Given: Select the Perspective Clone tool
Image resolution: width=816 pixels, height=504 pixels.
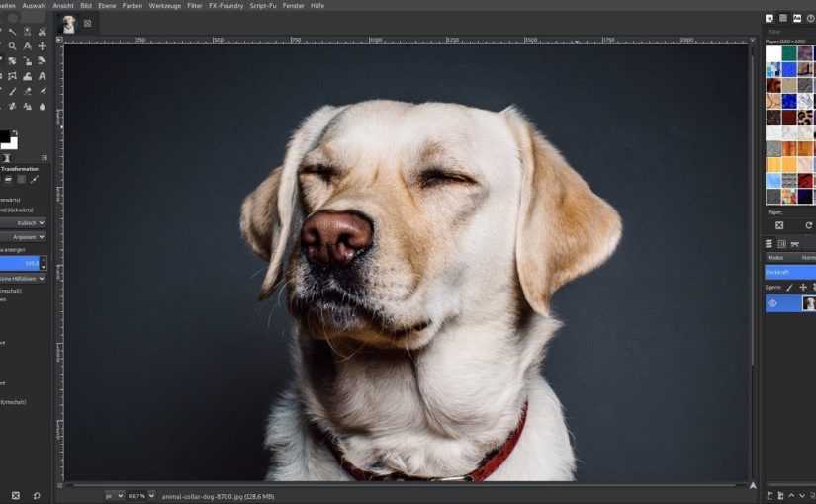Looking at the screenshot, I should (27, 106).
